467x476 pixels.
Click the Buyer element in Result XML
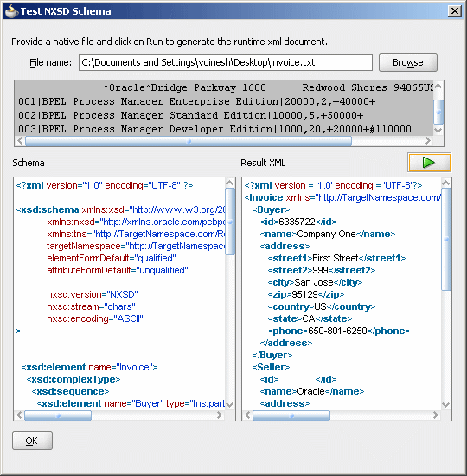(x=271, y=209)
